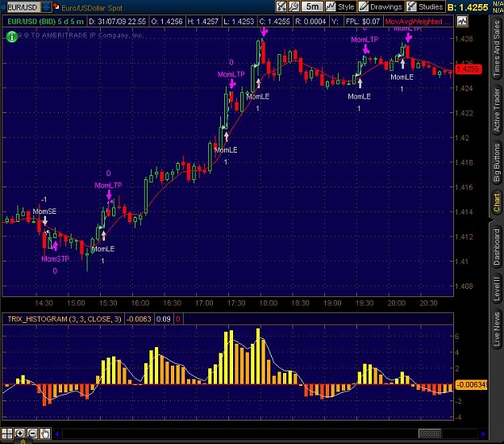Click the MomSE signal label
The height and width of the screenshot is (444, 504).
point(44,212)
